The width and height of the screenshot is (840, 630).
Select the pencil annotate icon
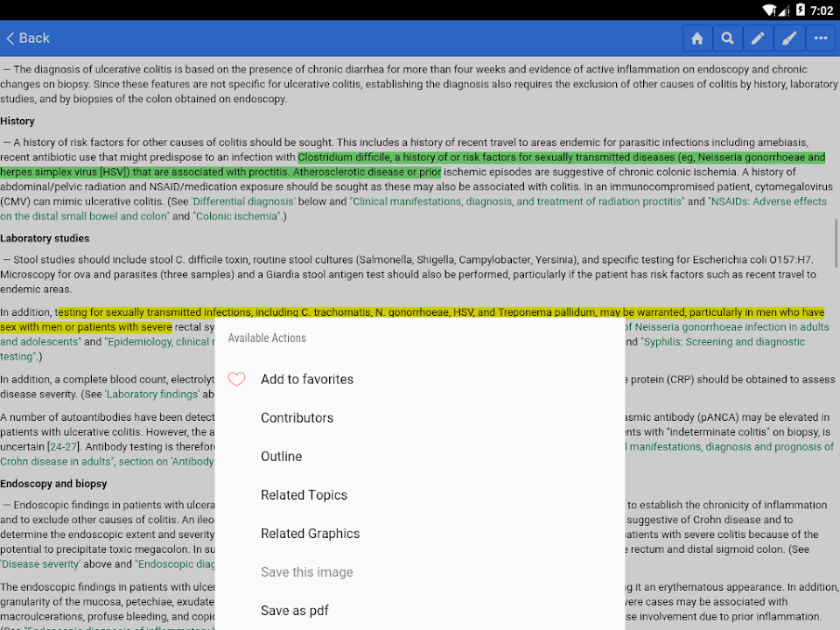(758, 38)
